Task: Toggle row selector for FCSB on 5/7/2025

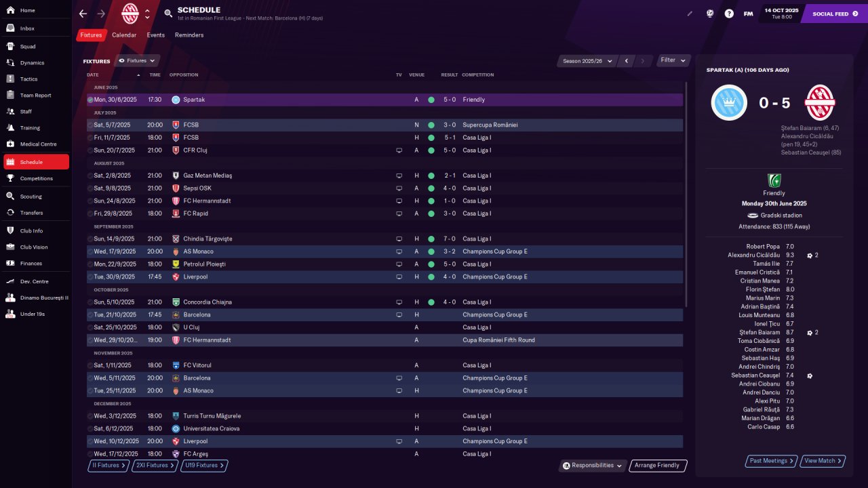Action: pyautogui.click(x=90, y=125)
